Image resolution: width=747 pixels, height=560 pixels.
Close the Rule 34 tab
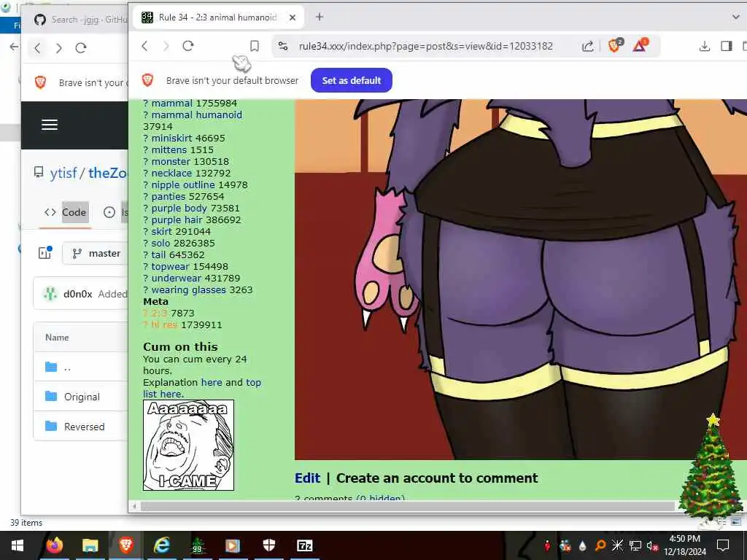(293, 17)
